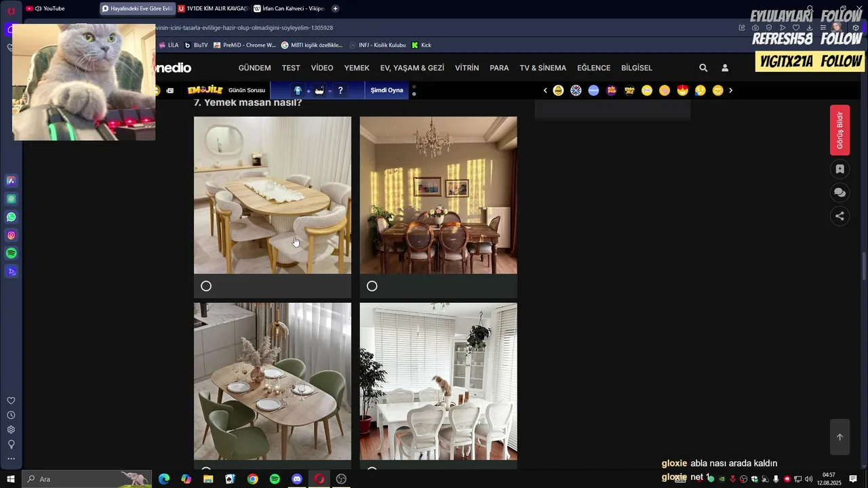Viewport: 868px width, 488px height.
Task: Open the BİLGİSEL menu
Action: pos(637,68)
